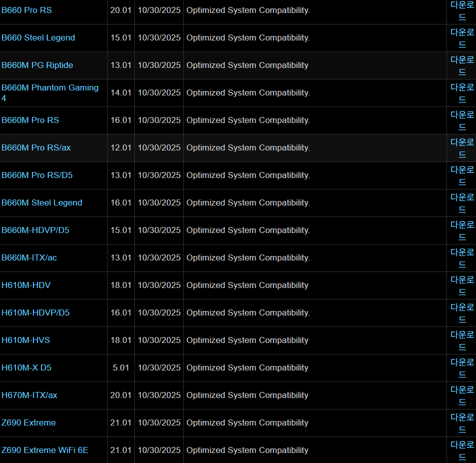This screenshot has width=476, height=463.
Task: Click 다운로드 for B660M Pro RS/D5
Action: (x=462, y=175)
